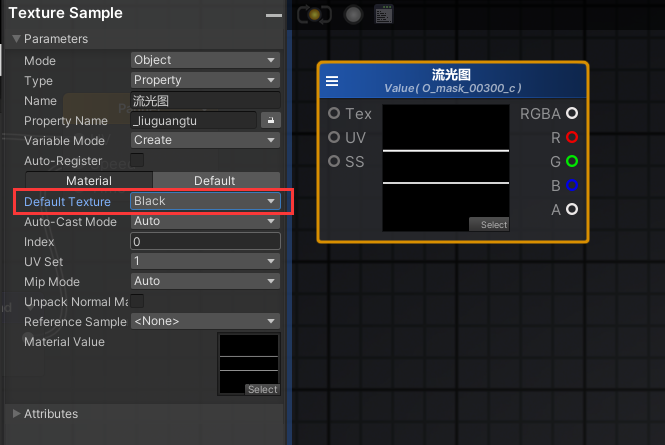
Task: Click the RGBA output port
Action: click(572, 113)
